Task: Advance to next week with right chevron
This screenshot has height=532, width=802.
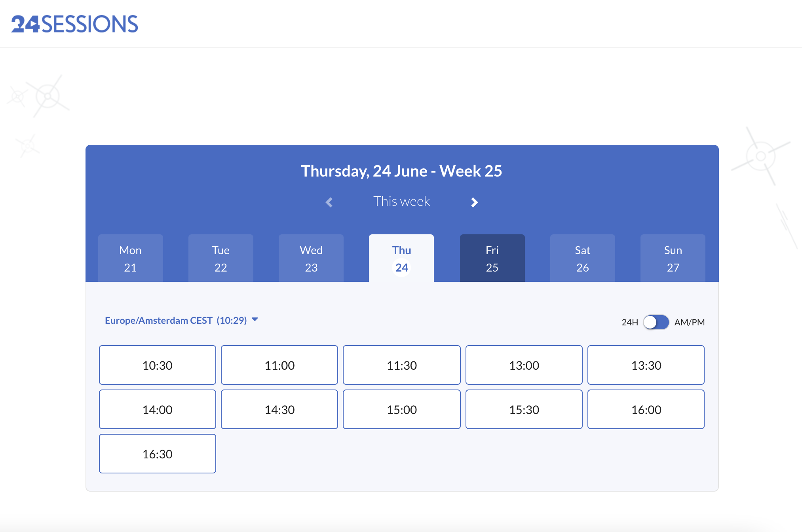Action: (x=474, y=202)
